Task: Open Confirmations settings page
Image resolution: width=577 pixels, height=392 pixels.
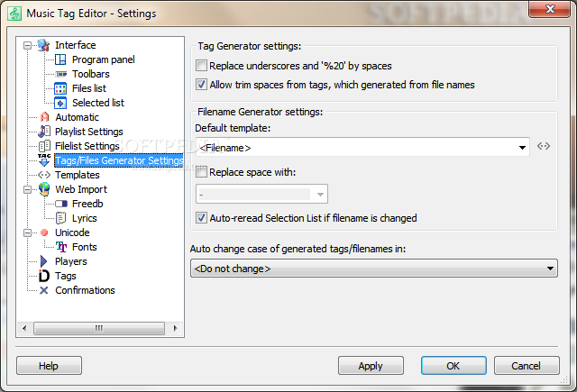Action: coord(85,290)
